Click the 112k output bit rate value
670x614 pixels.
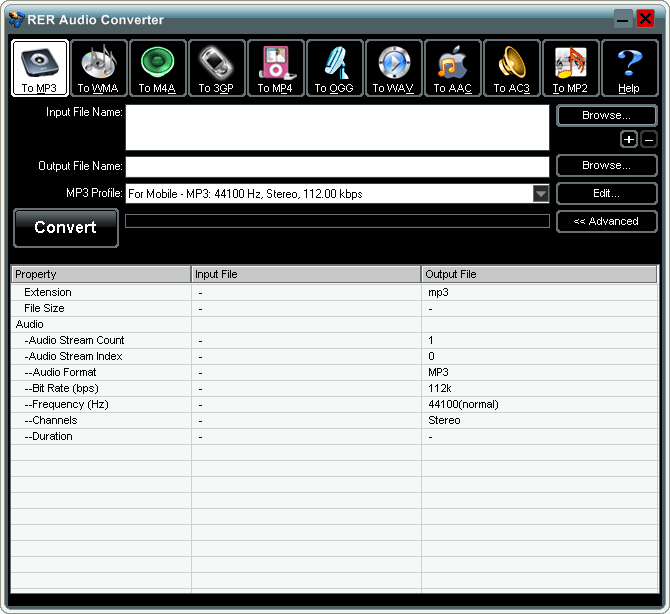440,388
